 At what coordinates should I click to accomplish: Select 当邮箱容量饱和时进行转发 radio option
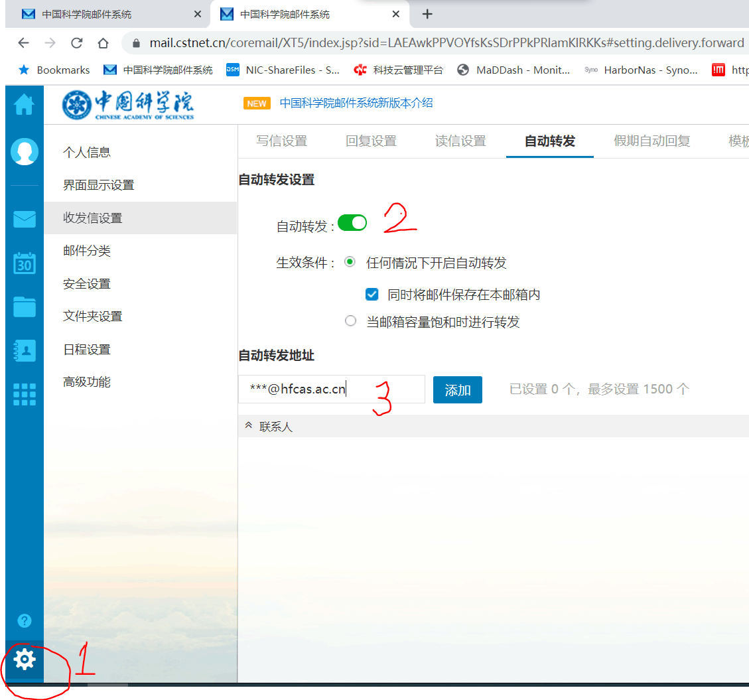click(x=351, y=322)
